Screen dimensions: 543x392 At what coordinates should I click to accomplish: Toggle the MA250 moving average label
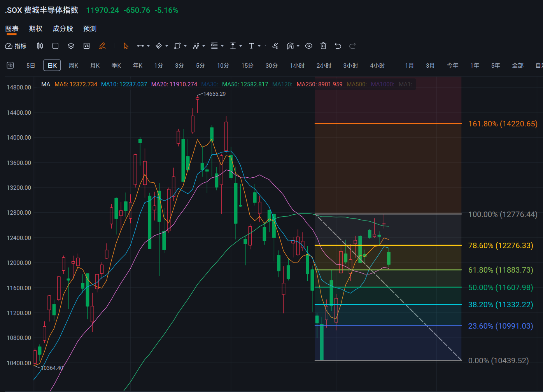(x=319, y=84)
